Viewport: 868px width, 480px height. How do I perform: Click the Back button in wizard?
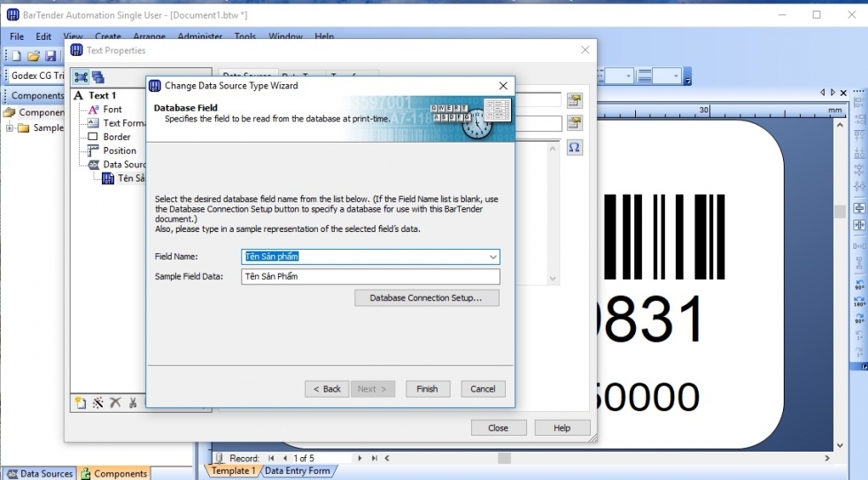tap(327, 389)
